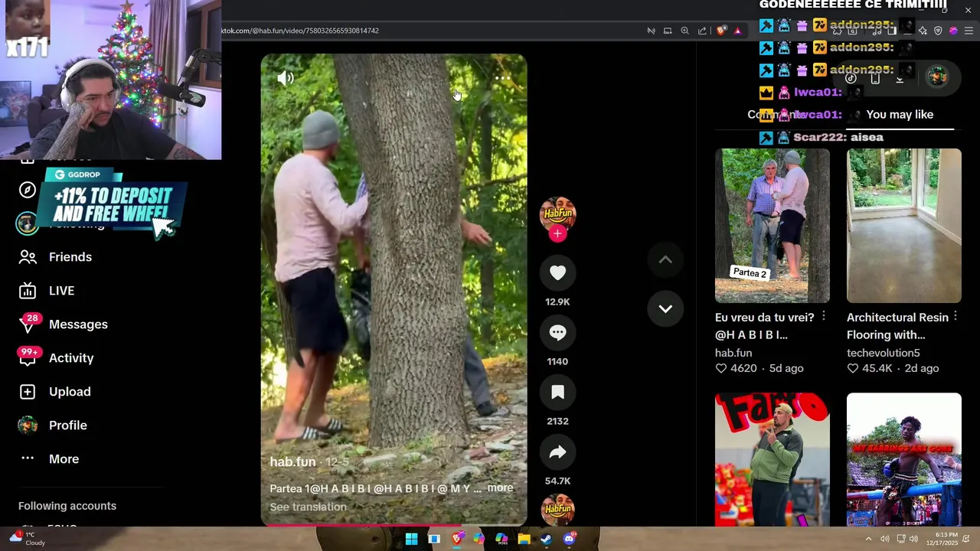This screenshot has width=980, height=551.
Task: Open the Architectural Resin Flooring thumbnail
Action: point(903,226)
